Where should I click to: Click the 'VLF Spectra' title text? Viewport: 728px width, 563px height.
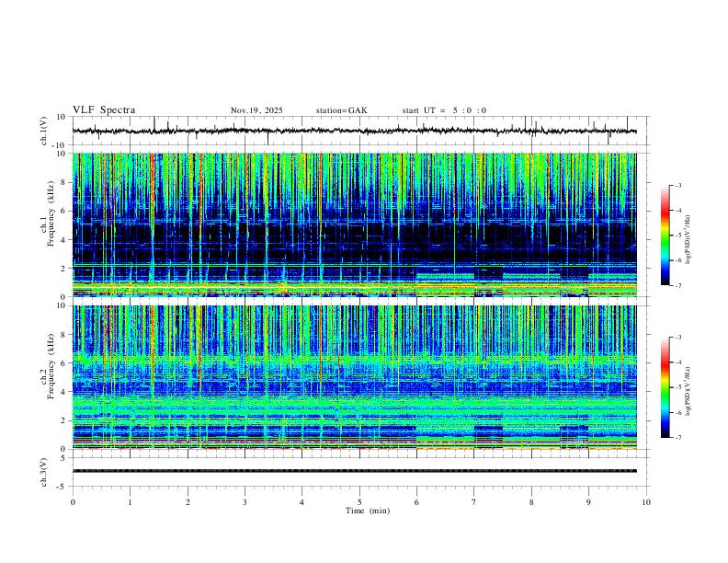point(104,110)
